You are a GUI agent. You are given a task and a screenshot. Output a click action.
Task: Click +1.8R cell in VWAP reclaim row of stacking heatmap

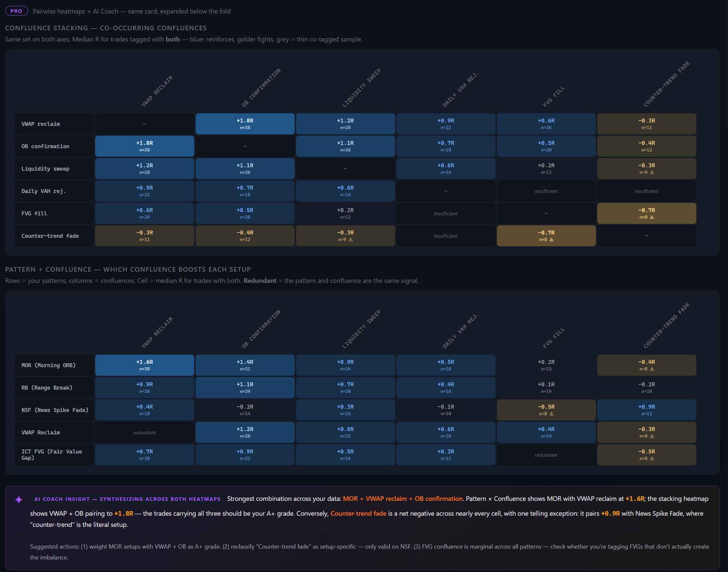tap(245, 124)
